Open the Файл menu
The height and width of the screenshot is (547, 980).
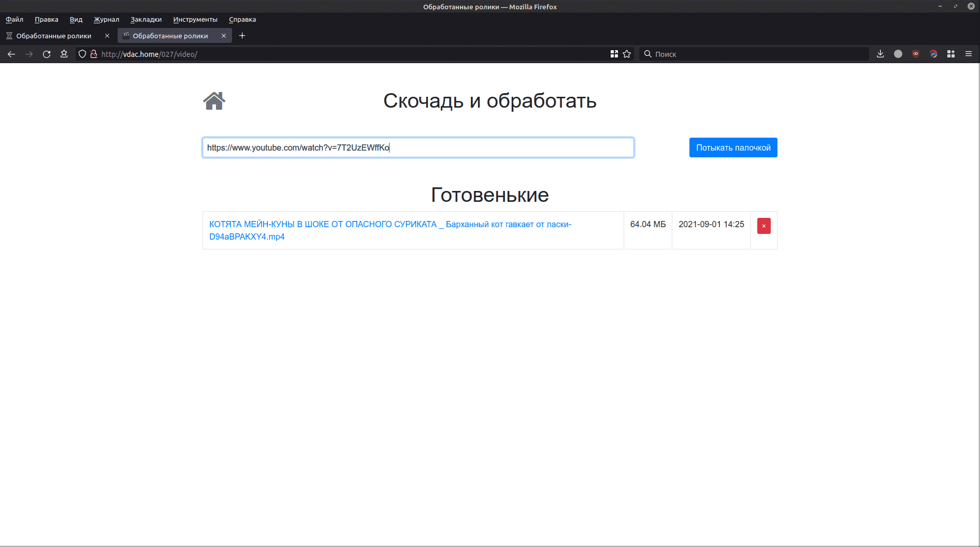point(15,20)
